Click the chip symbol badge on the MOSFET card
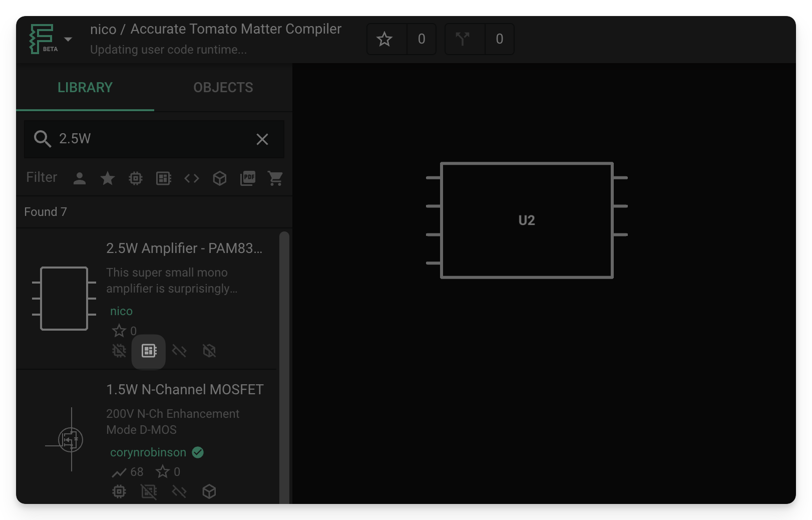The image size is (812, 520). (x=119, y=491)
